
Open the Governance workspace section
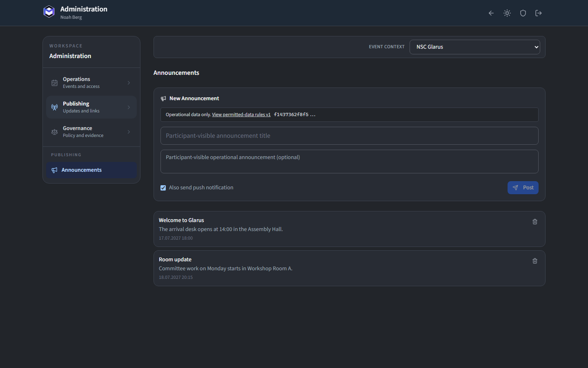91,132
